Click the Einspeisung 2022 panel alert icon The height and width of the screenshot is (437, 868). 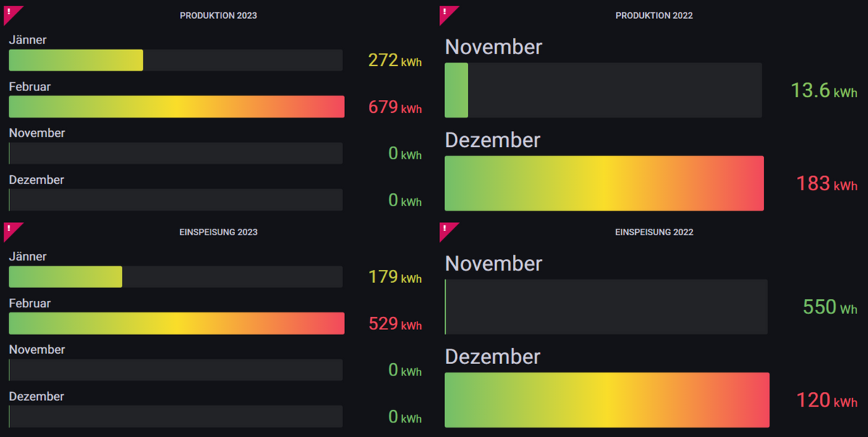[446, 229]
